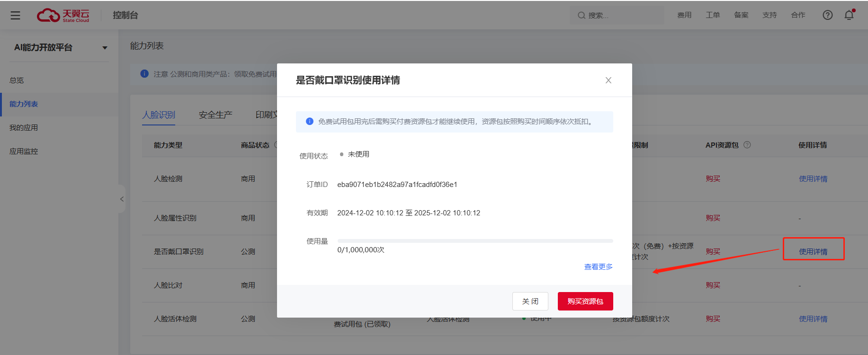This screenshot has height=355, width=868.
Task: Click the validity period date text
Action: (x=409, y=213)
